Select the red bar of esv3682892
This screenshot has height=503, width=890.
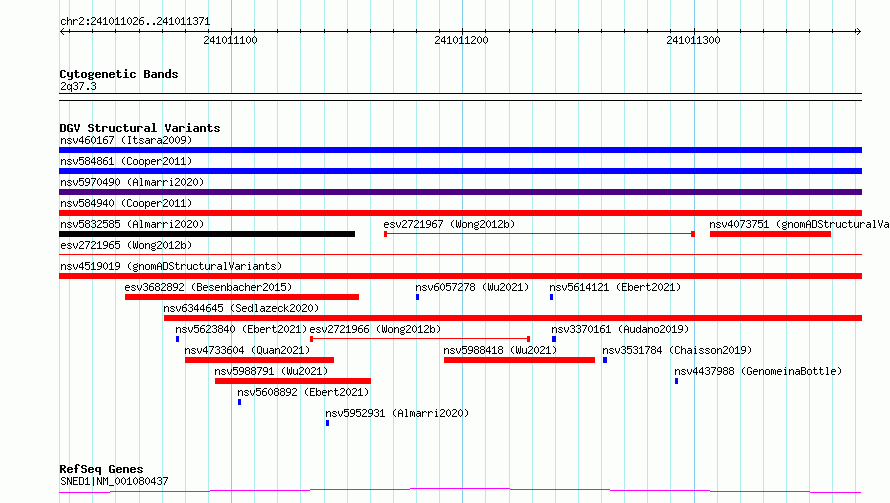click(242, 297)
